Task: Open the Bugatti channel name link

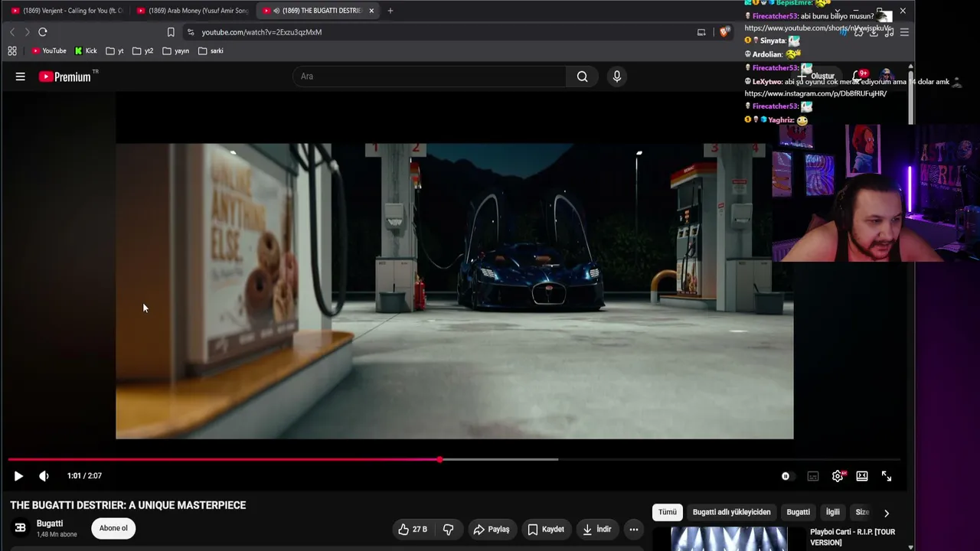Action: point(50,523)
